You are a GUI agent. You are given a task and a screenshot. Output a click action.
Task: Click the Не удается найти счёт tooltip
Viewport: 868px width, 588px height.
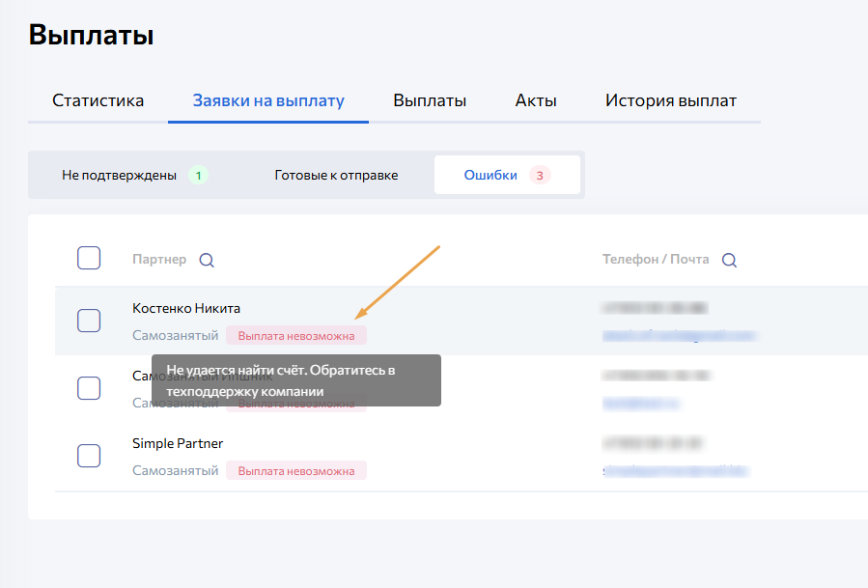[x=295, y=380]
